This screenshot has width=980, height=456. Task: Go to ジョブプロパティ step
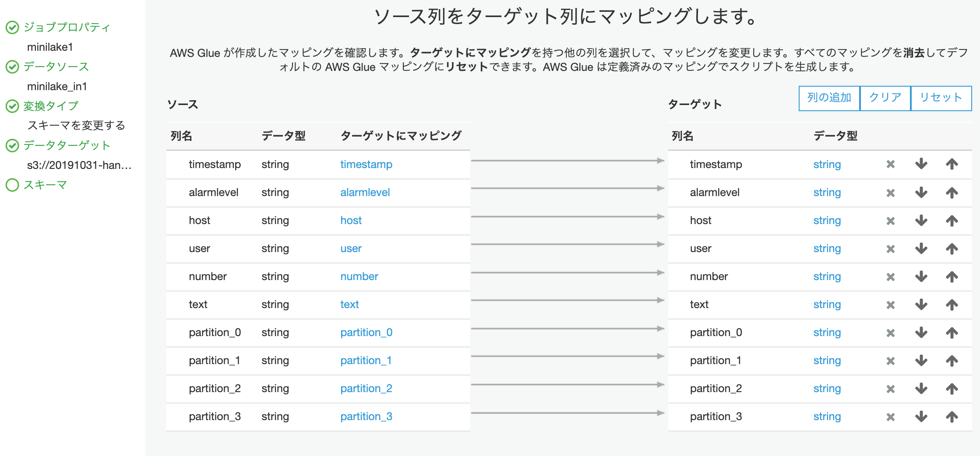click(x=66, y=27)
